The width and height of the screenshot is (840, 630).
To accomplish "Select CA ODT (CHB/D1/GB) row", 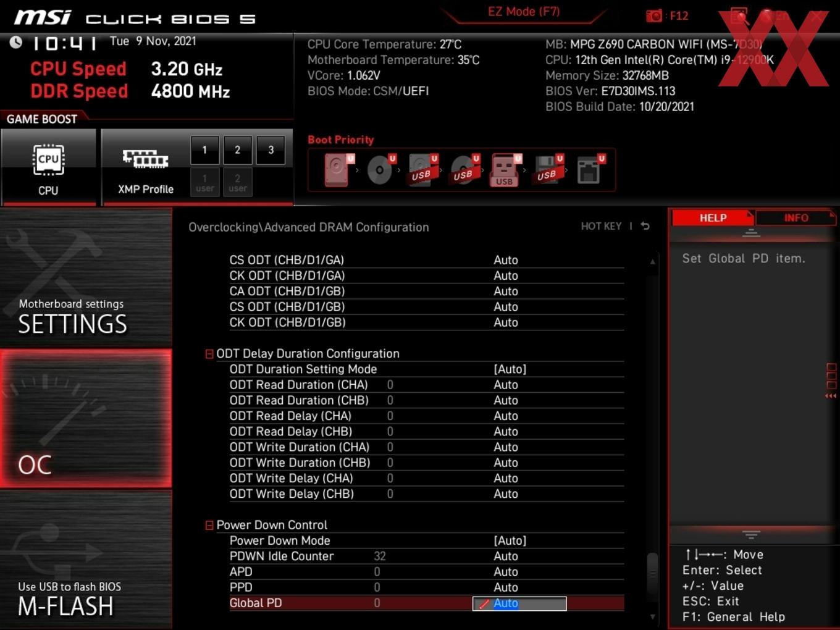I will tap(426, 291).
